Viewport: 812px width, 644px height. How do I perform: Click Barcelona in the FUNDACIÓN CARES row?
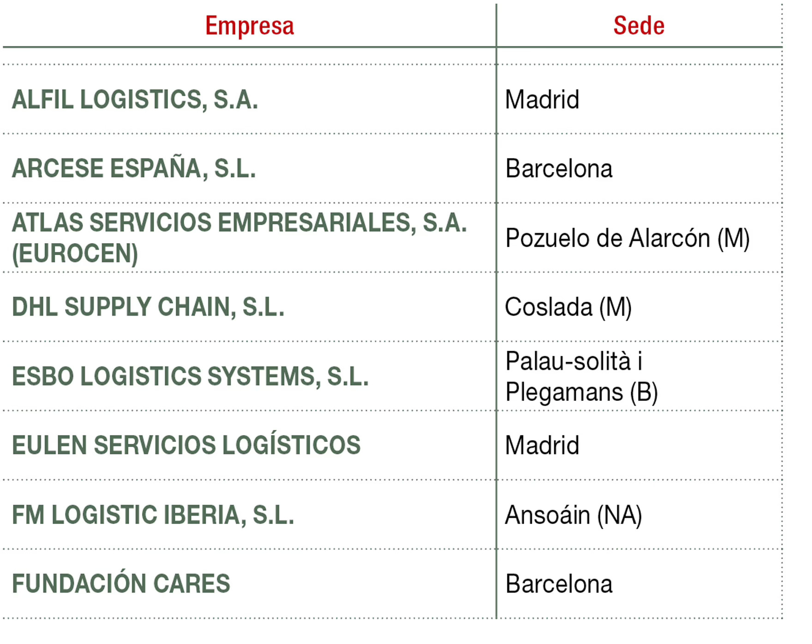[559, 584]
